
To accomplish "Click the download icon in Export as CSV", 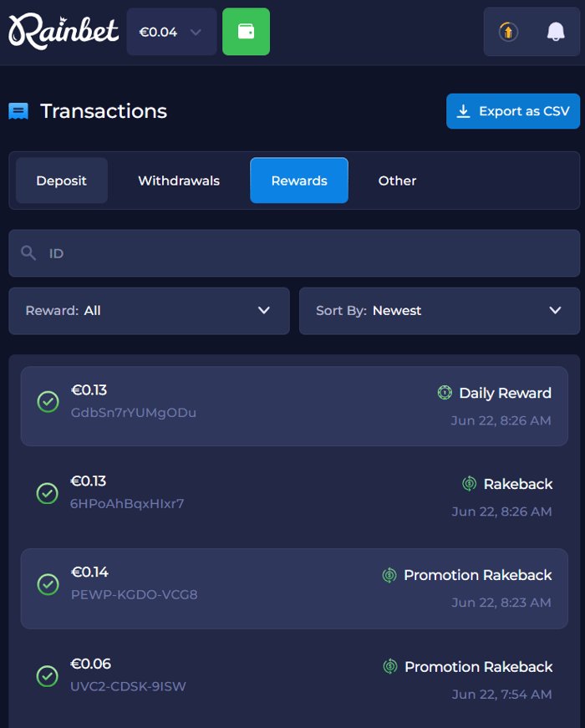I will coord(463,111).
